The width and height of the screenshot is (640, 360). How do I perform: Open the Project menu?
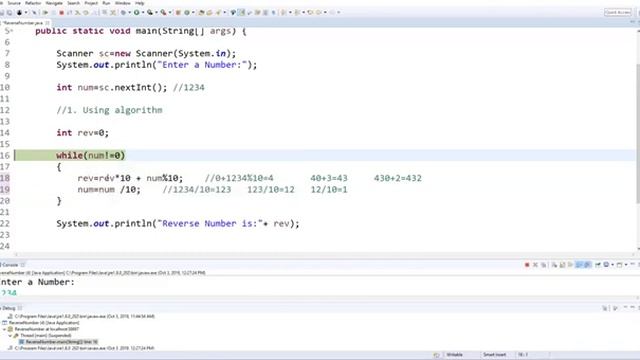91,3
